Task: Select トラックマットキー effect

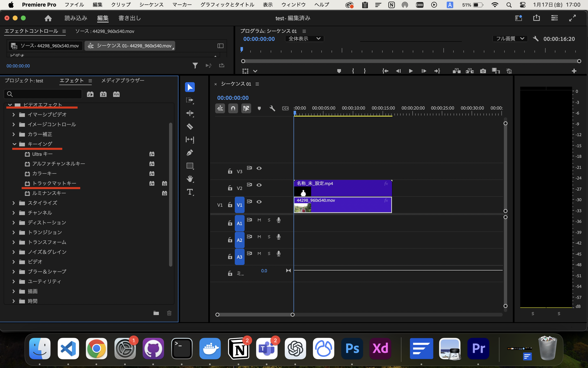Action: [55, 183]
